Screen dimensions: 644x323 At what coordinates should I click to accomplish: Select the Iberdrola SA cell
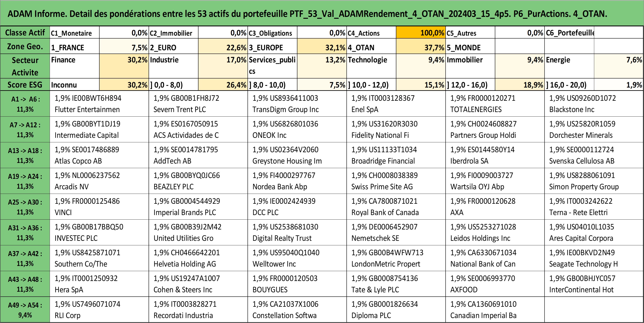[495, 155]
